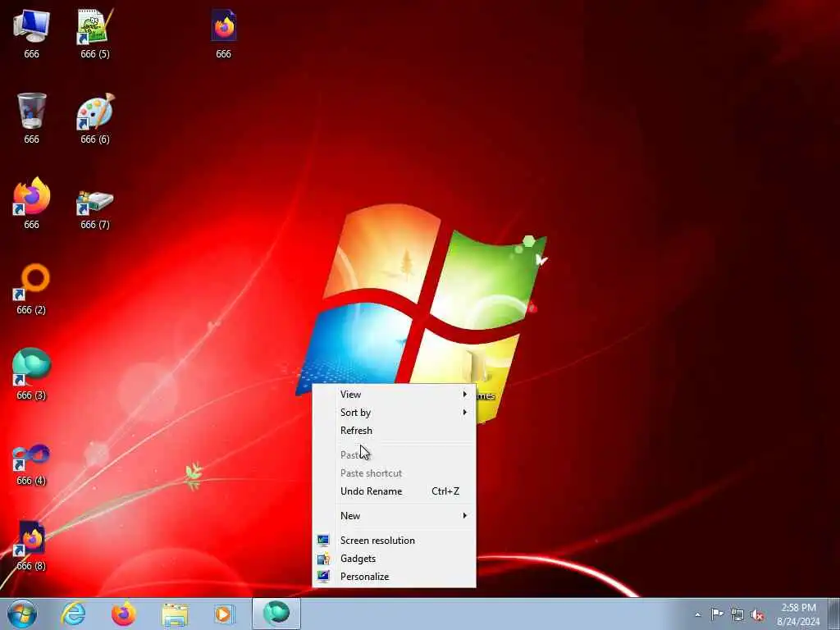Open the Action Center flag icon in tray
This screenshot has width=840, height=630.
[x=717, y=614]
